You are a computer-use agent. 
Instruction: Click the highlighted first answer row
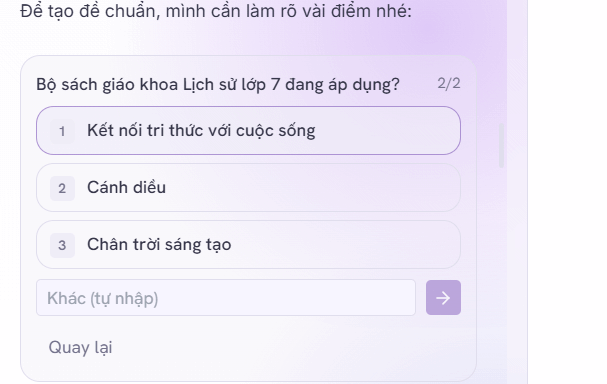(x=248, y=131)
